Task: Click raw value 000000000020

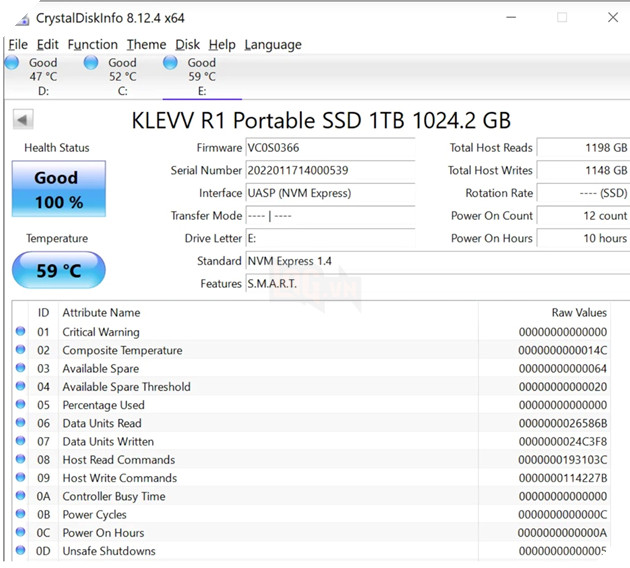Action: click(562, 386)
